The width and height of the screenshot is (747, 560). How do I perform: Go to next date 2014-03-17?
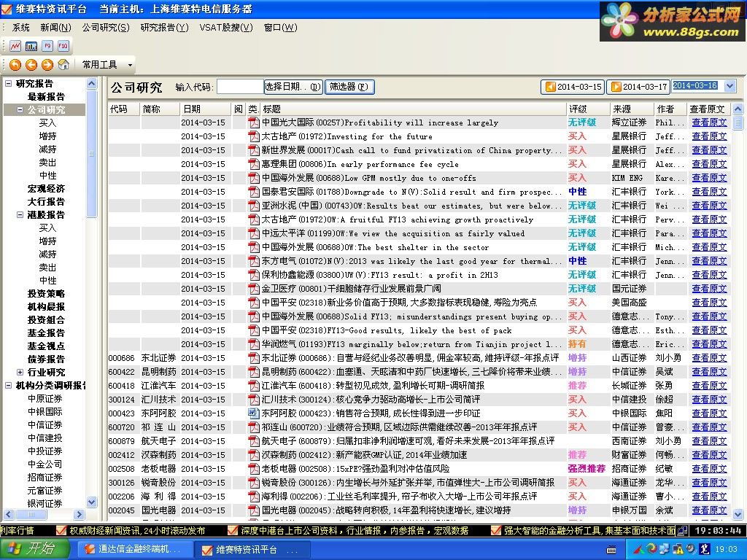(639, 87)
